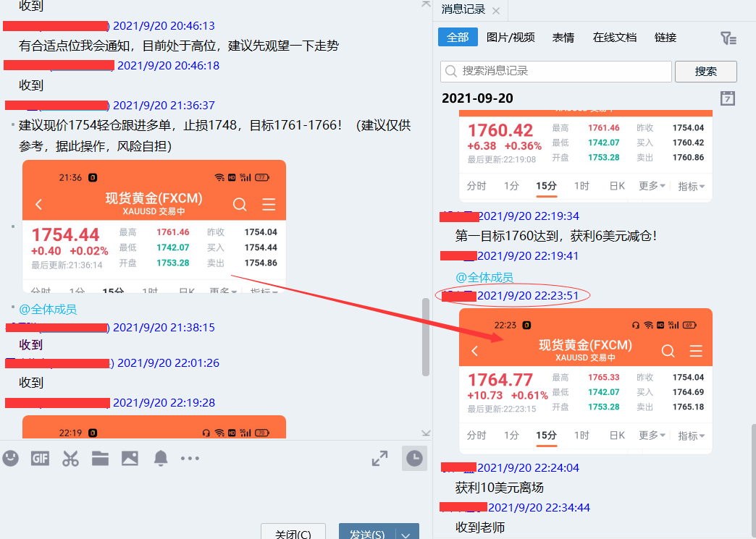Open the message history clock icon

414,458
